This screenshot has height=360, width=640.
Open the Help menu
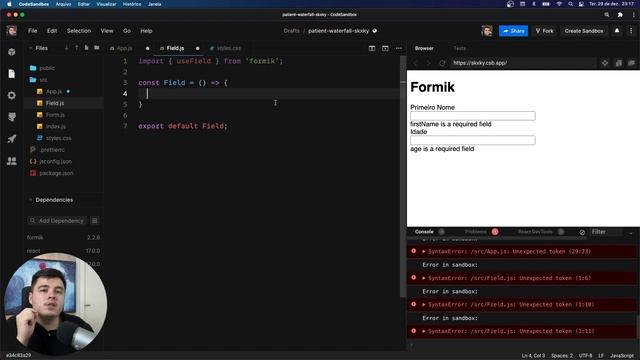click(x=146, y=31)
